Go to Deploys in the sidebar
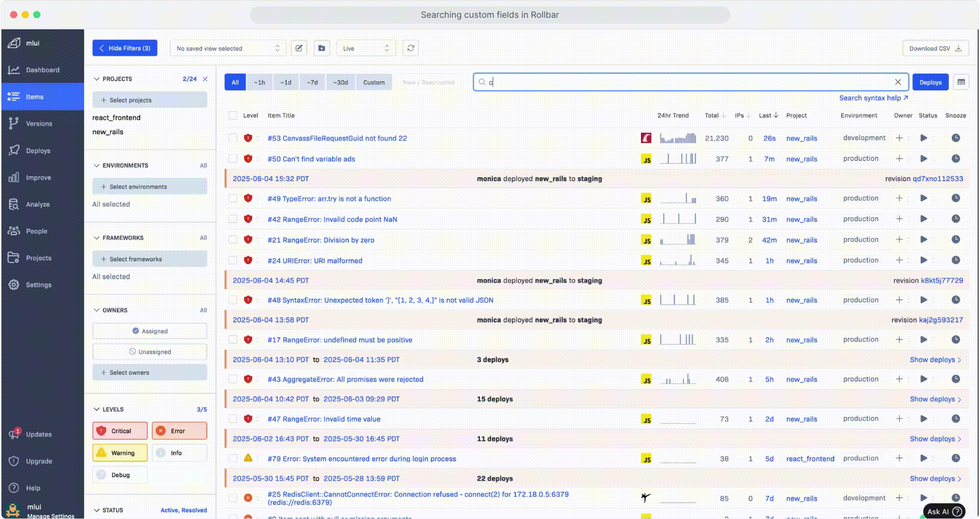980x519 pixels. click(38, 150)
